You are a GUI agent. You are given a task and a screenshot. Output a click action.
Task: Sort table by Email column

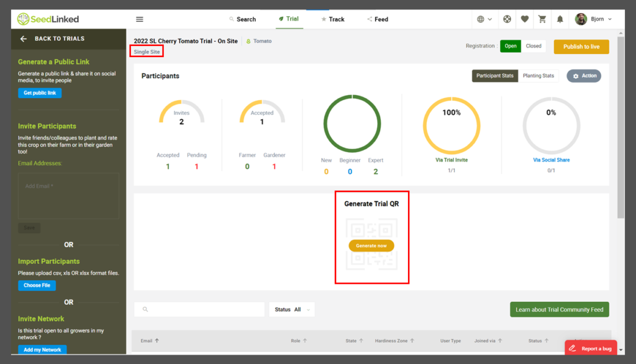pos(150,341)
